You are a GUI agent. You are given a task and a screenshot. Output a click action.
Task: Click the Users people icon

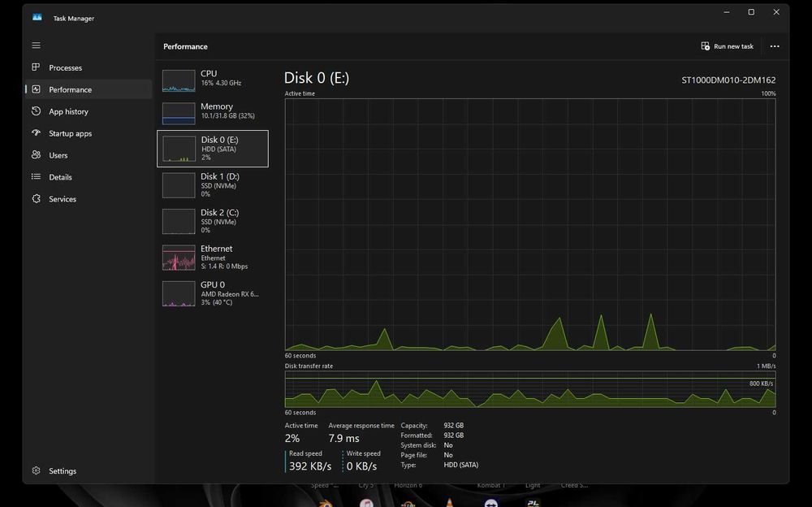(36, 154)
